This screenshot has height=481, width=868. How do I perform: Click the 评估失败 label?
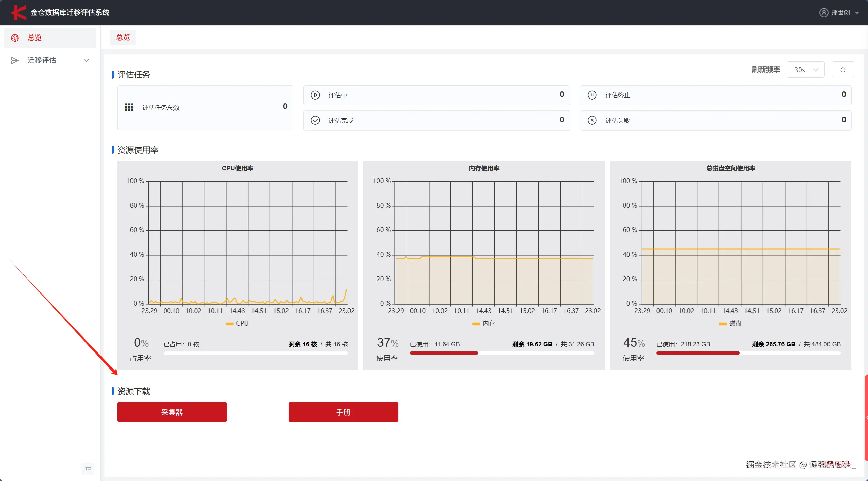pos(618,120)
